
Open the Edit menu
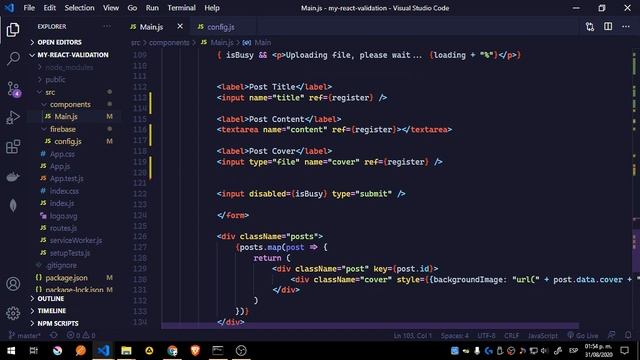click(49, 8)
